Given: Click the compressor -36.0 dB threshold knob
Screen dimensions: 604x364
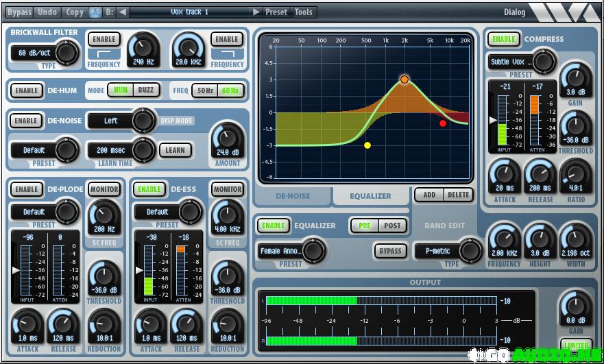Looking at the screenshot, I should pos(575,126).
